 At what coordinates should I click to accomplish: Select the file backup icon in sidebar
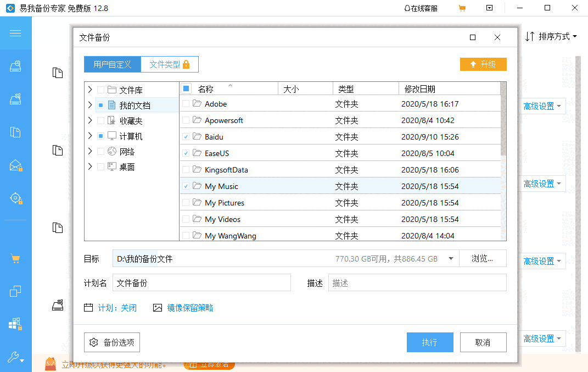tap(15, 132)
